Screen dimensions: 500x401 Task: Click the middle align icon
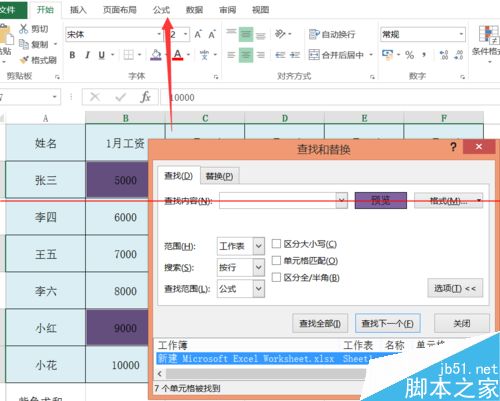[x=246, y=34]
